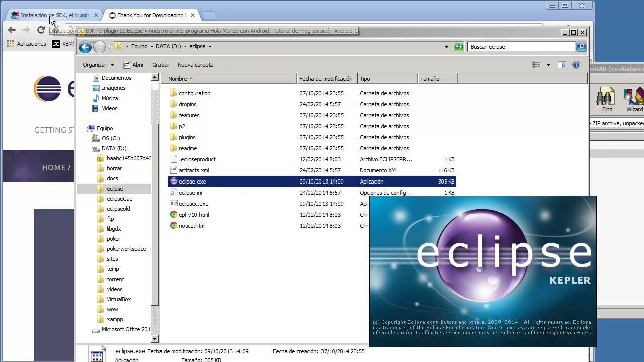Image resolution: width=644 pixels, height=362 pixels.
Task: Expand the Equipo breadcrumb arrow
Action: coord(152,46)
